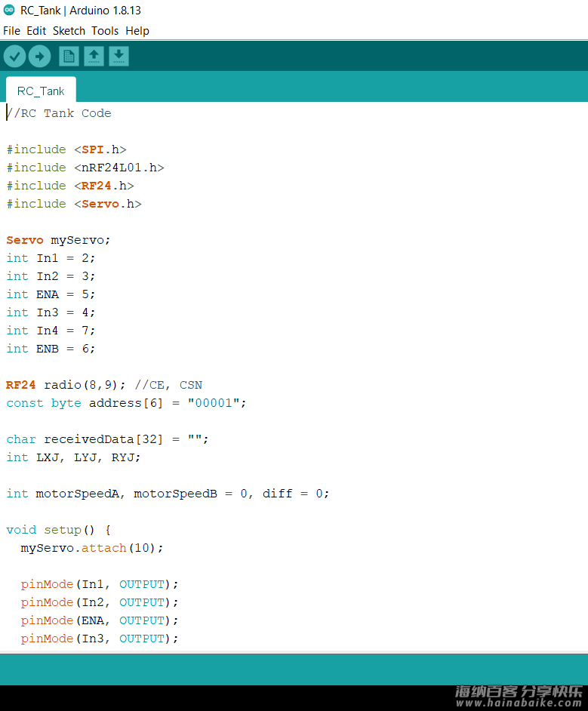The width and height of the screenshot is (588, 711).
Task: Place cursor on the SPI.h include line
Action: (x=66, y=149)
